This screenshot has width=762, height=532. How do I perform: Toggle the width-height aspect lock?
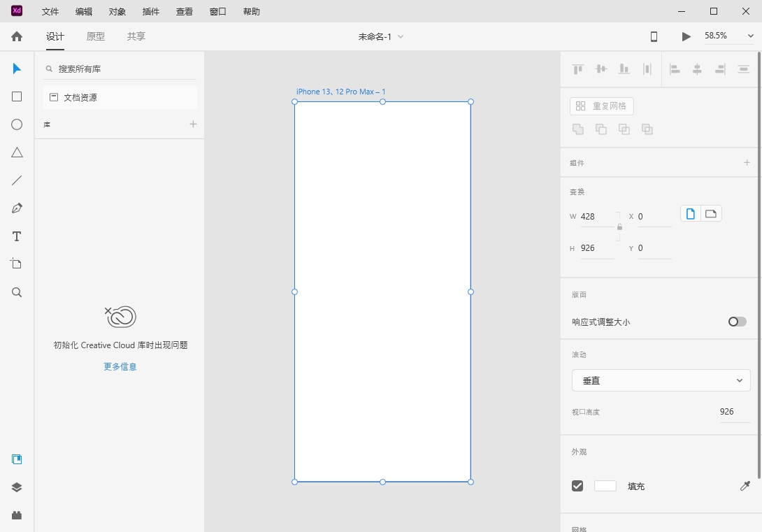[x=619, y=227]
